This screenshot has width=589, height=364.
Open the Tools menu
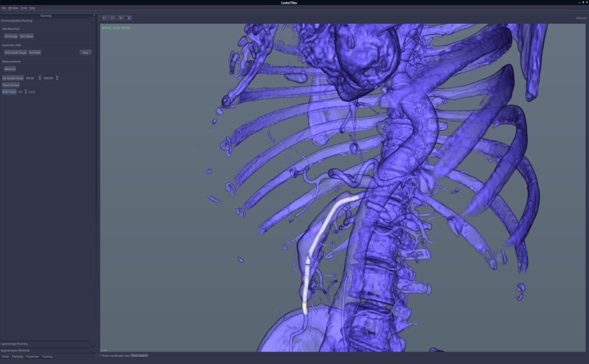coord(24,8)
